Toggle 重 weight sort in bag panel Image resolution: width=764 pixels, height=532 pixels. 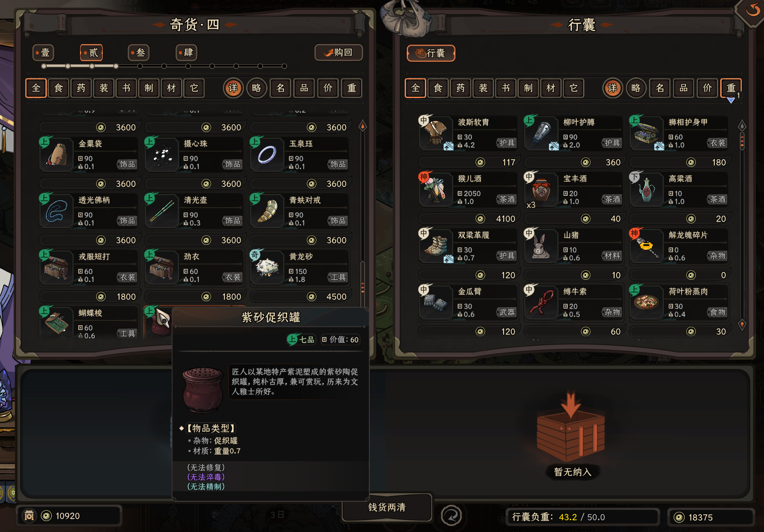(731, 88)
